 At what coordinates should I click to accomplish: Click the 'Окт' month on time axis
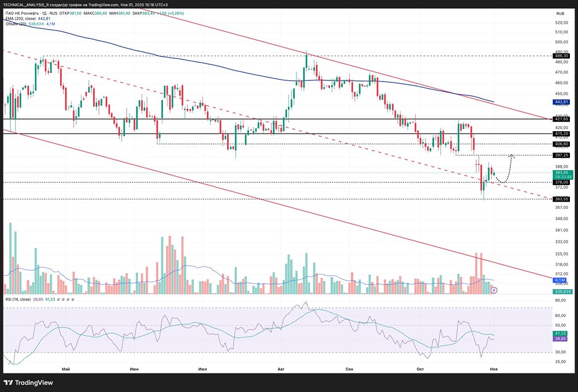coord(420,369)
